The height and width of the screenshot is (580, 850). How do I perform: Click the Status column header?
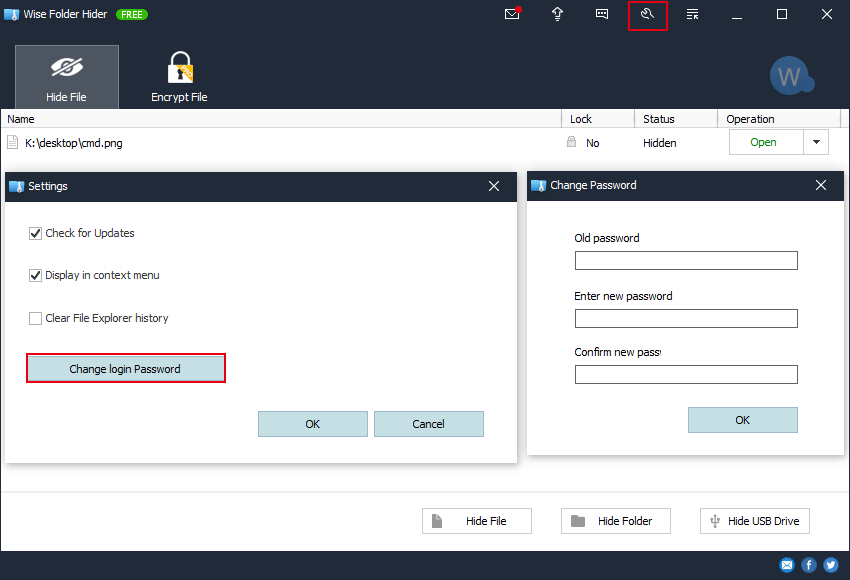(x=675, y=119)
